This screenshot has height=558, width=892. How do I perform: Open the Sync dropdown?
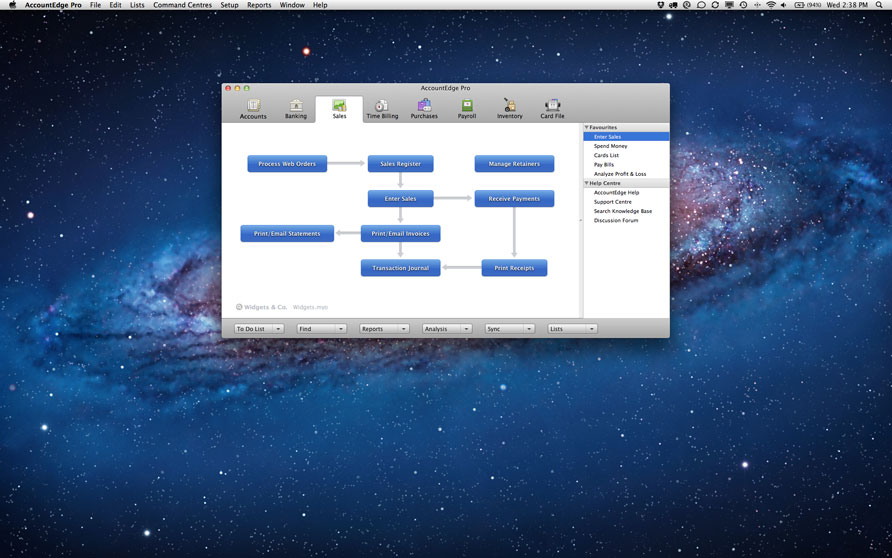(509, 329)
